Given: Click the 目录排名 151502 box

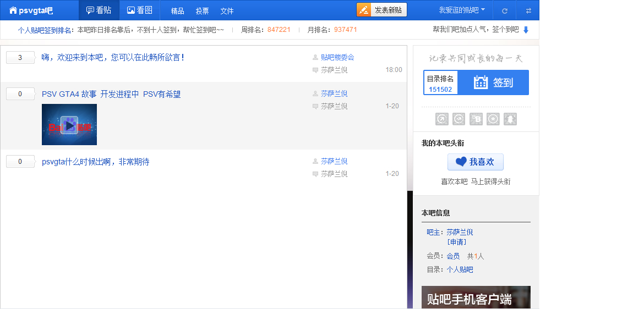Looking at the screenshot, I should coord(440,83).
